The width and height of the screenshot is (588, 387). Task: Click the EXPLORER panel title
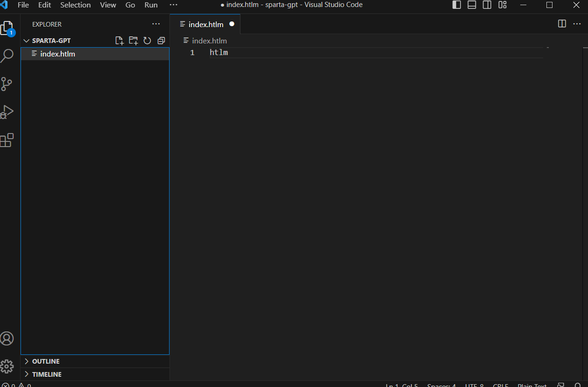pyautogui.click(x=47, y=24)
